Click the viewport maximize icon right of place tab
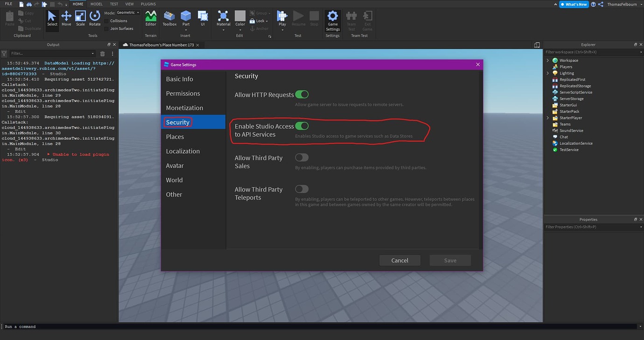The width and height of the screenshot is (644, 340). point(537,45)
